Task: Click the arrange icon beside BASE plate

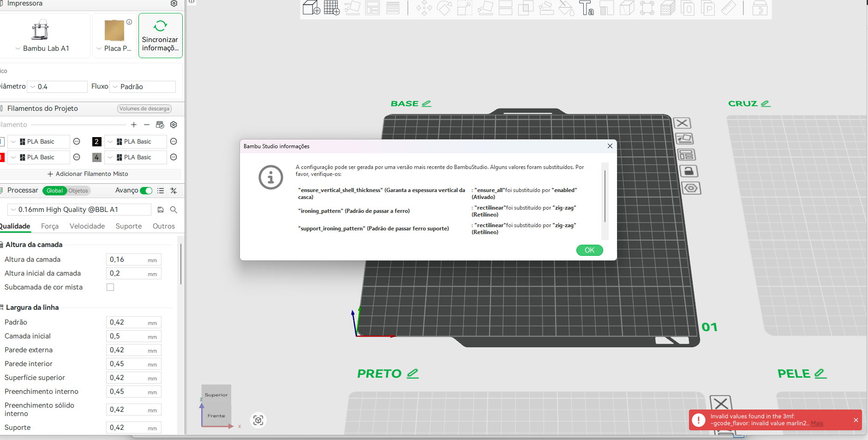Action: coord(686,155)
